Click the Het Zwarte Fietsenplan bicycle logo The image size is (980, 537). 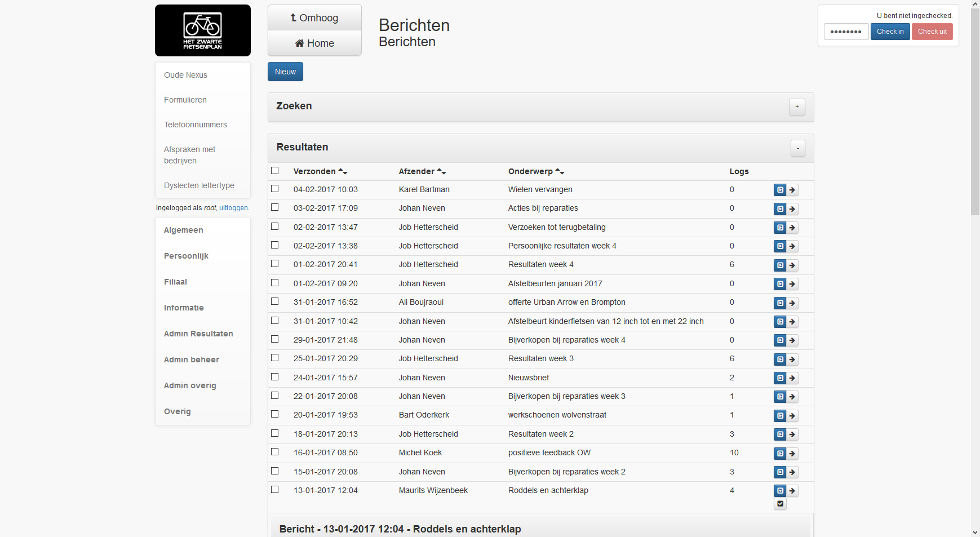coord(203,30)
